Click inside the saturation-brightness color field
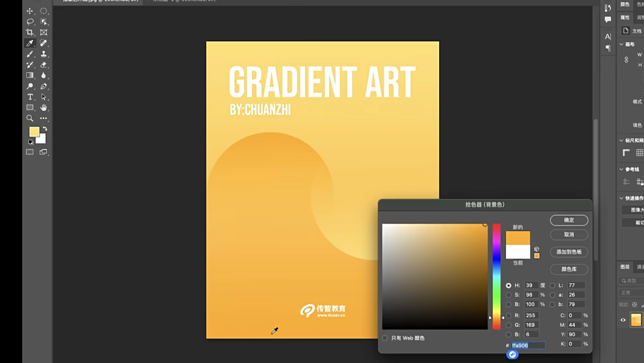Viewport: 644px width, 363px height. 435,276
